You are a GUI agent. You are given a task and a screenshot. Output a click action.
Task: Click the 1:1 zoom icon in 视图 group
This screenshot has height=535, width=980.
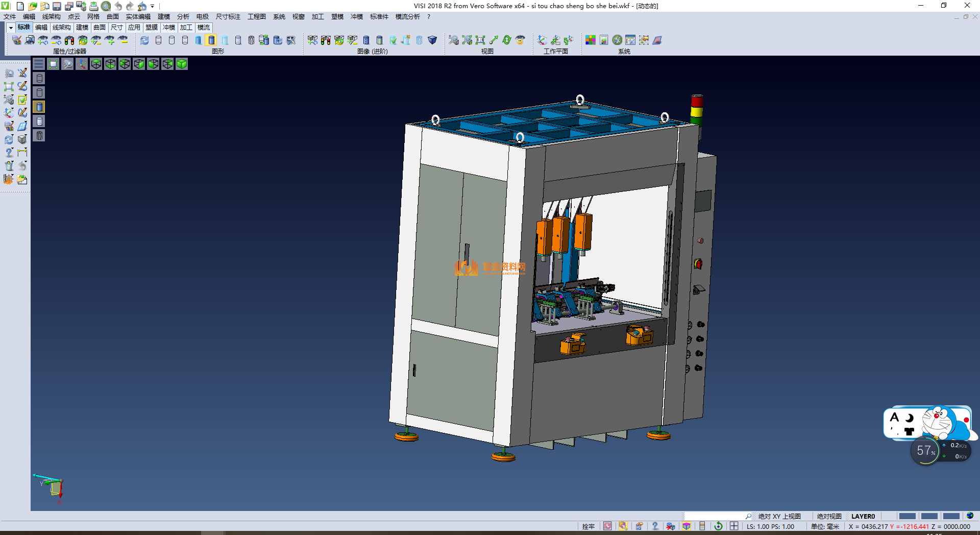tap(480, 40)
